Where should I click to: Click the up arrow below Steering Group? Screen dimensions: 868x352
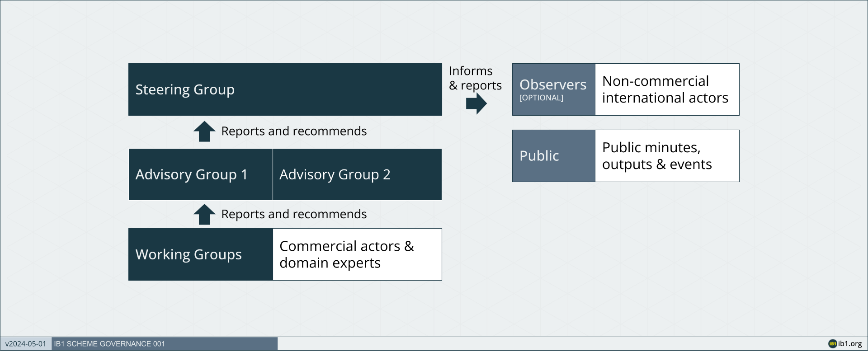coord(204,131)
